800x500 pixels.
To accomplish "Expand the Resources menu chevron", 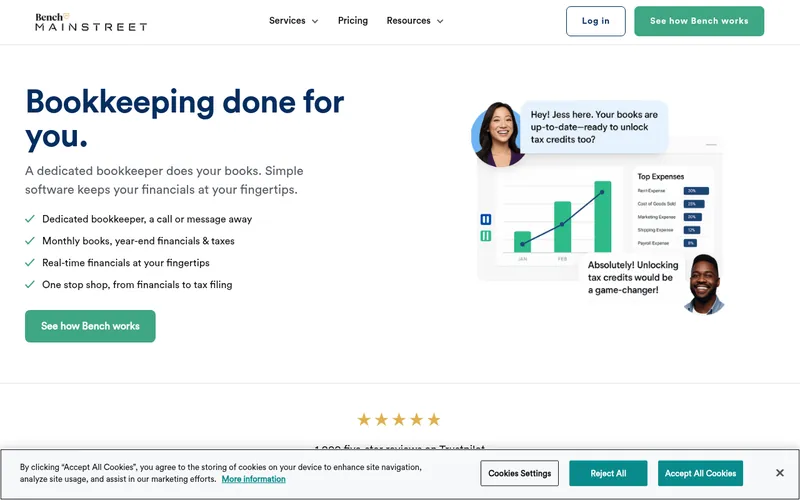I will (x=440, y=21).
